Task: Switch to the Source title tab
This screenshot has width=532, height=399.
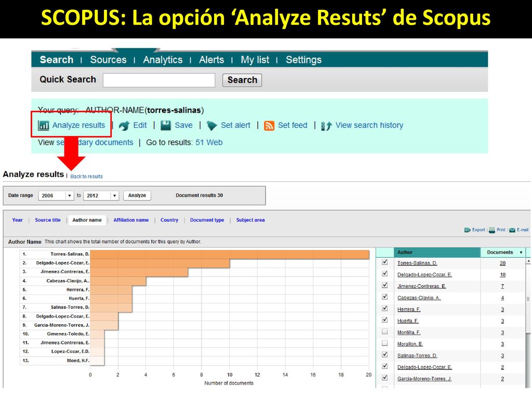Action: coord(48,220)
